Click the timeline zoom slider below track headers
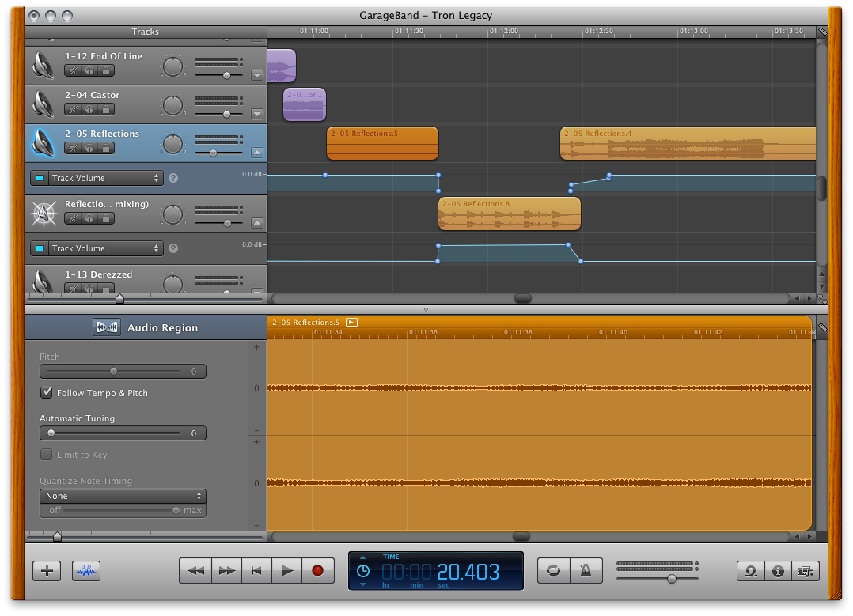Screen dimensions: 853x616 point(119,298)
